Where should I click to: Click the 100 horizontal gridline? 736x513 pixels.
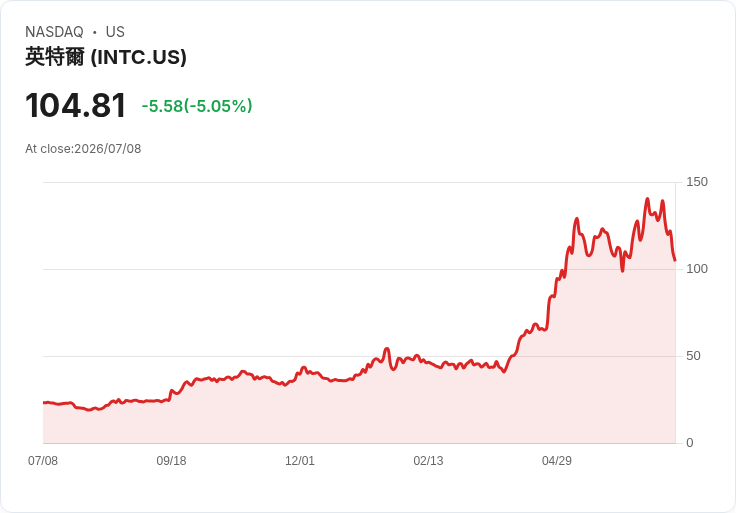point(359,269)
